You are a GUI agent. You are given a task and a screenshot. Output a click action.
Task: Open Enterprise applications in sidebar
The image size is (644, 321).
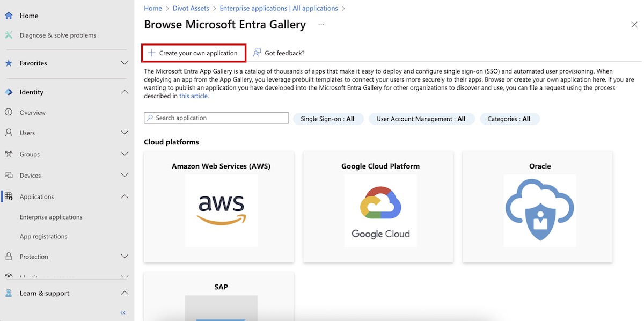(51, 217)
